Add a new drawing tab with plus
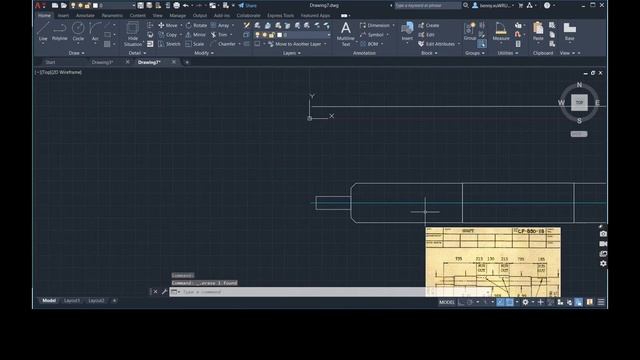Image resolution: width=640 pixels, height=360 pixels. click(187, 62)
